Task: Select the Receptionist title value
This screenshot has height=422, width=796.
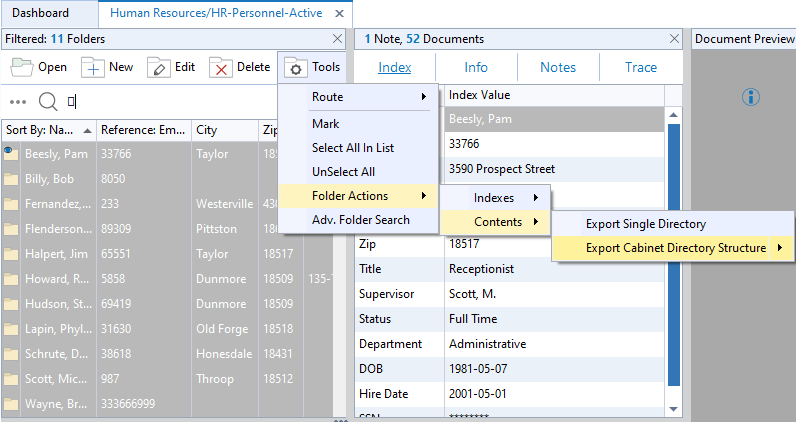Action: [481, 269]
